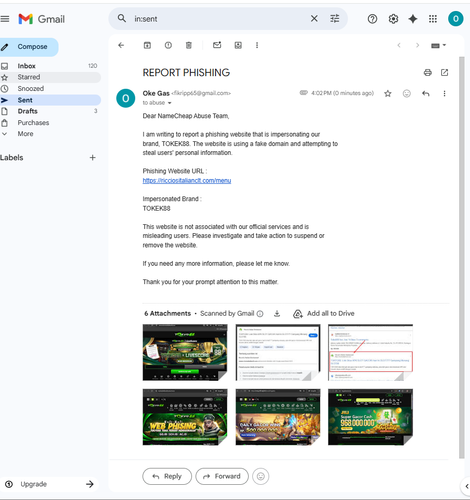Click the REPORT PHISHING subject line
Screen dimensions: 470x500
(x=186, y=73)
